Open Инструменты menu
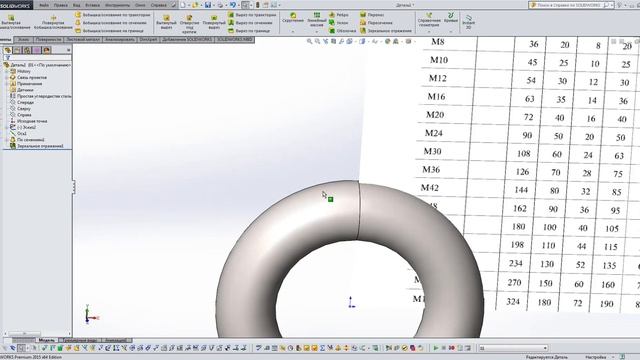The image size is (640, 360). coord(117,5)
